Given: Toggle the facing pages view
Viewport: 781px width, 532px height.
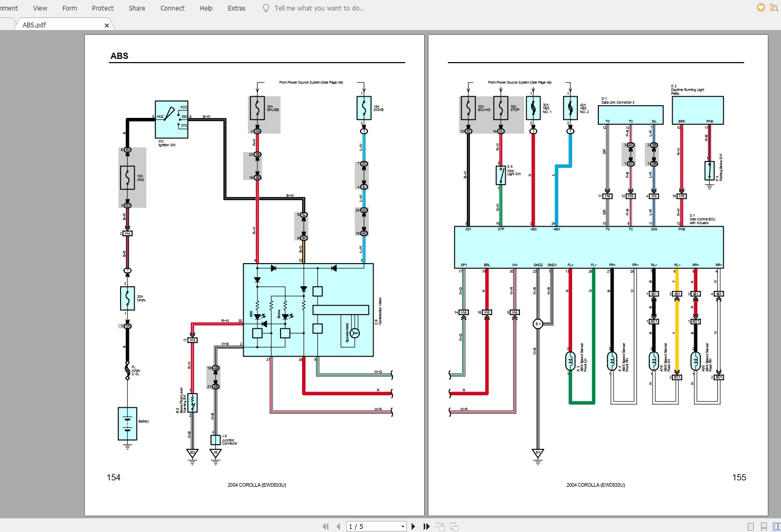Looking at the screenshot, I should click(777, 526).
